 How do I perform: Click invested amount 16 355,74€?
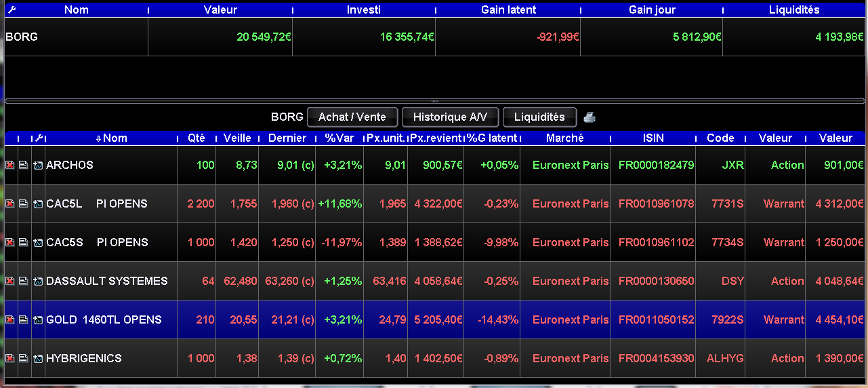pyautogui.click(x=407, y=37)
